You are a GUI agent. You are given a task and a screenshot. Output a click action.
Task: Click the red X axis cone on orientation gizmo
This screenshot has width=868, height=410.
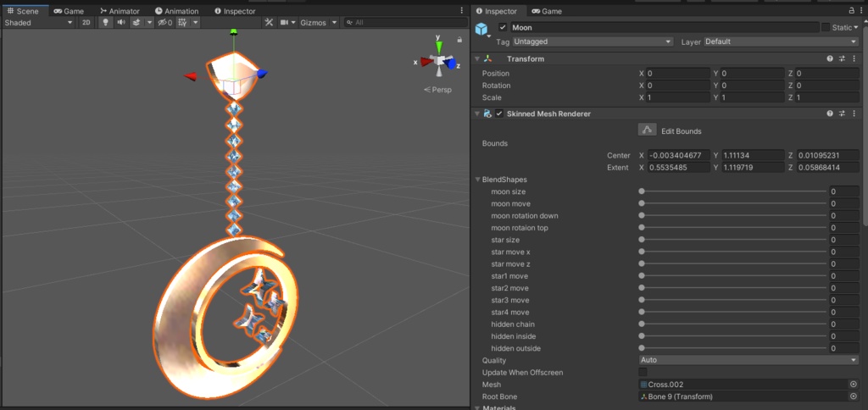[426, 62]
